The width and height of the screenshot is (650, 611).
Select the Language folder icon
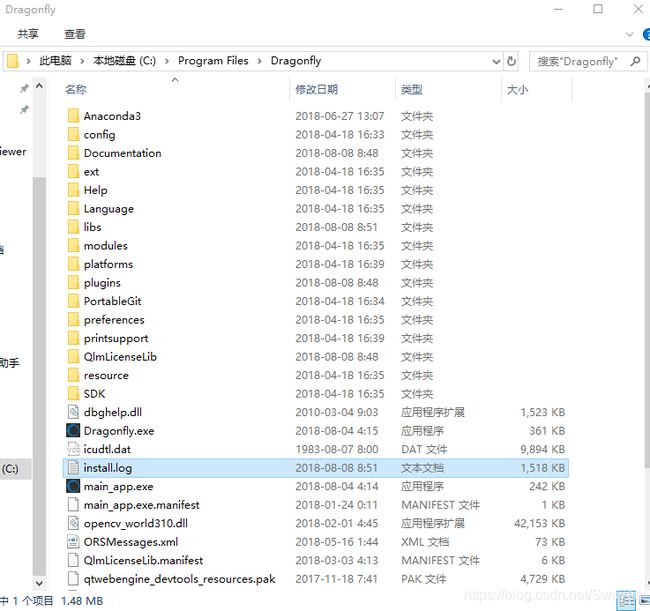click(73, 209)
